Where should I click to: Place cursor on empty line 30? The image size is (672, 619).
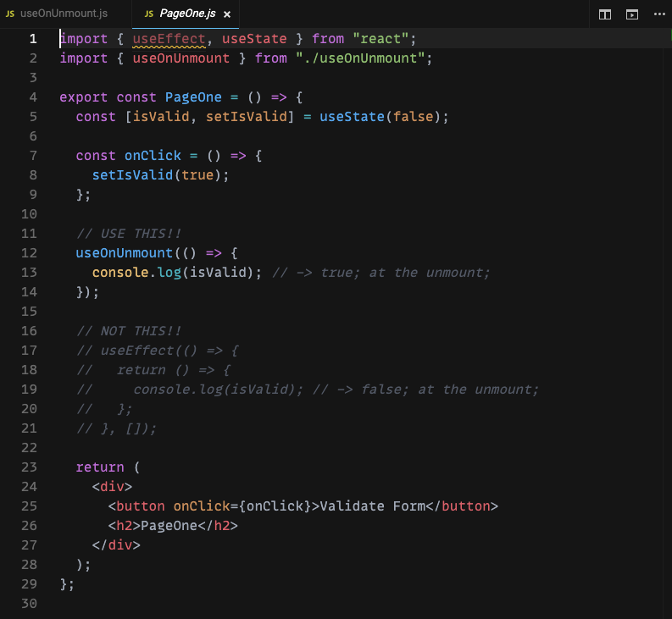tap(169, 604)
